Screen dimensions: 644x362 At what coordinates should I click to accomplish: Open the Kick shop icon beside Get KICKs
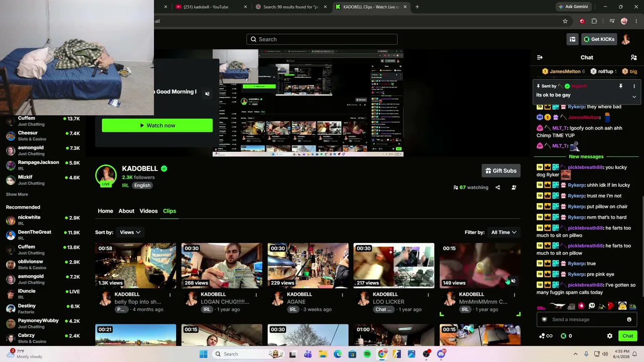572,39
